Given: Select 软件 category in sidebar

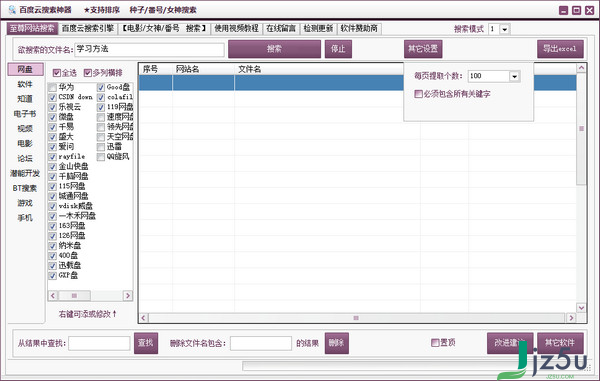Looking at the screenshot, I should pyautogui.click(x=25, y=84).
